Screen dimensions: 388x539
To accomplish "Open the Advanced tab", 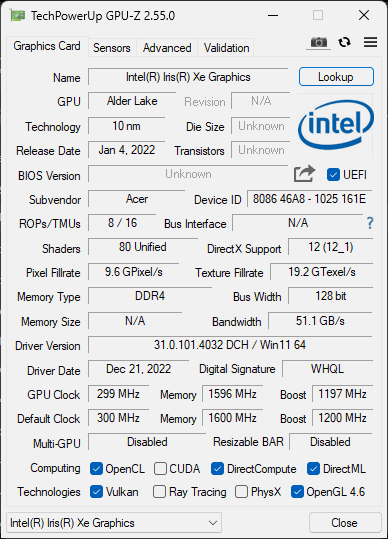I will coord(167,48).
